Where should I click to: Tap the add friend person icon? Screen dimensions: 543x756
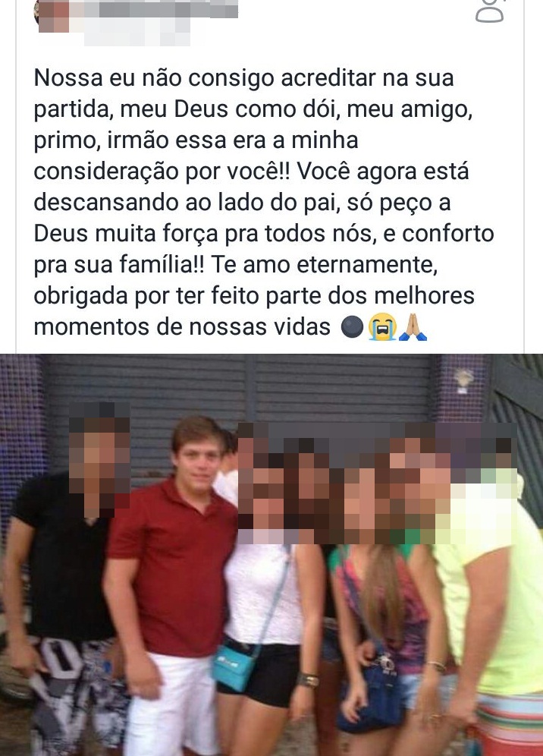pyautogui.click(x=489, y=11)
